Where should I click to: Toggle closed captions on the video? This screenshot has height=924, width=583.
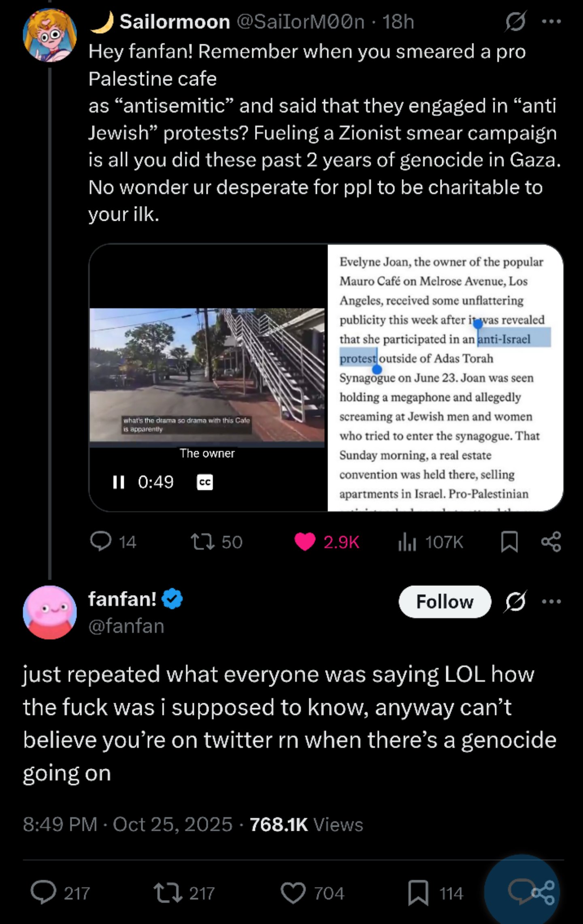click(x=205, y=482)
